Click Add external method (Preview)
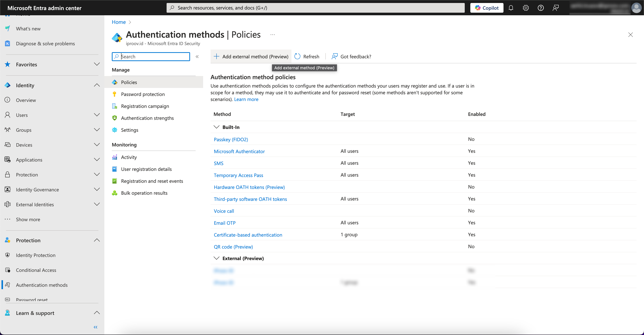This screenshot has width=644, height=335. [x=251, y=56]
